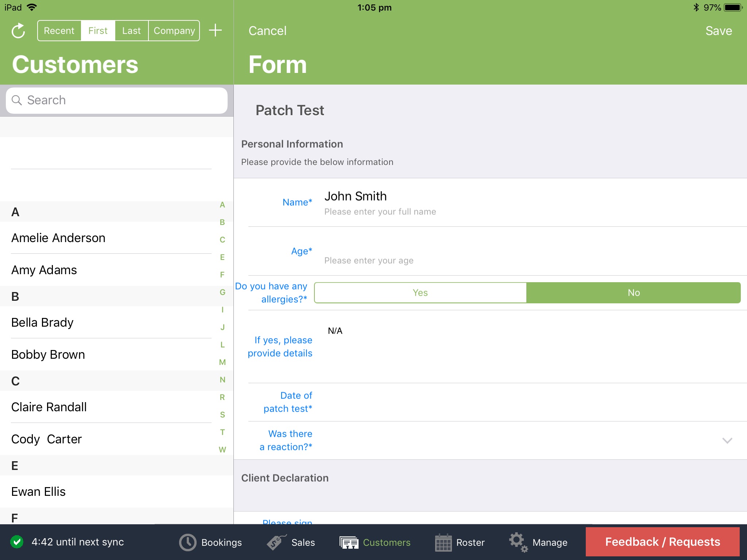Viewport: 747px width, 560px height.
Task: Select No for allergies question
Action: 633,292
